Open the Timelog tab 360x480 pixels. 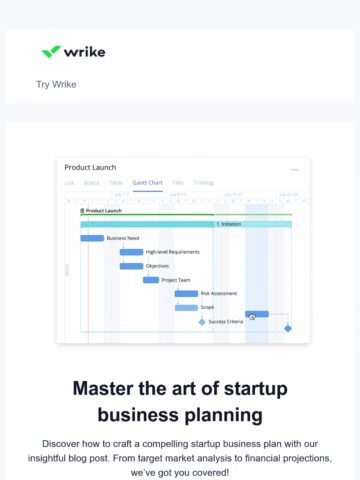[203, 183]
